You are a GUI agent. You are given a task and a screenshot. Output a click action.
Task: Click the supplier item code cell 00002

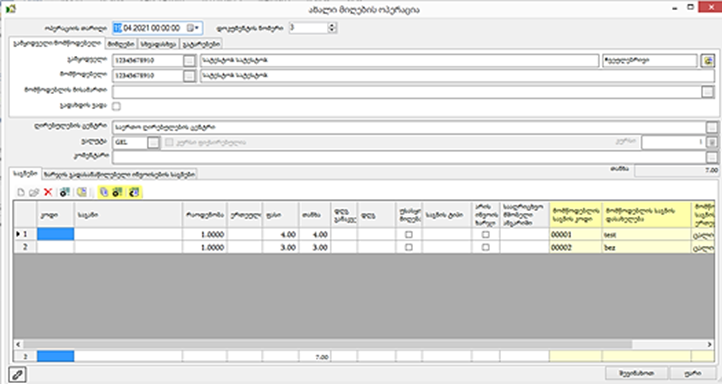(x=575, y=247)
